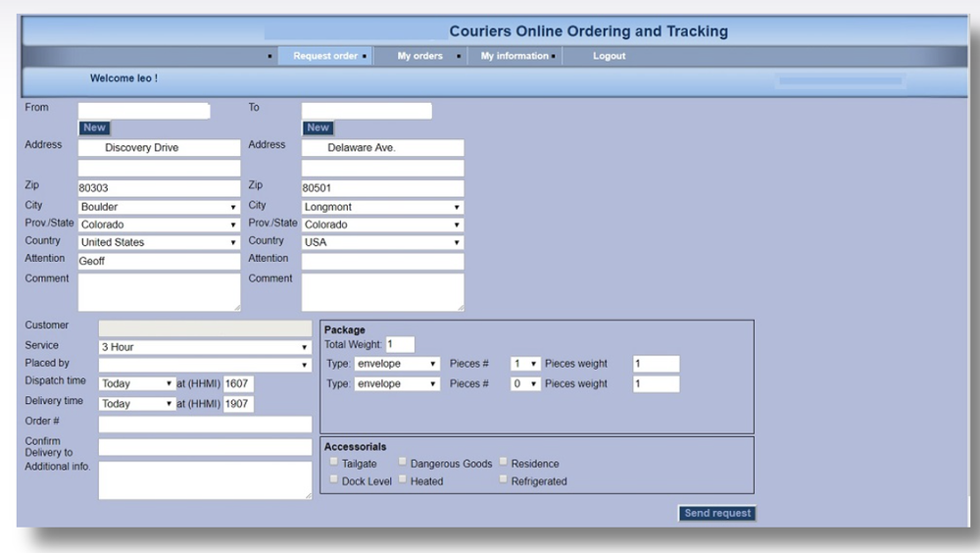Image resolution: width=980 pixels, height=553 pixels.
Task: Tick the Heated accessorial checkbox
Action: tap(403, 479)
